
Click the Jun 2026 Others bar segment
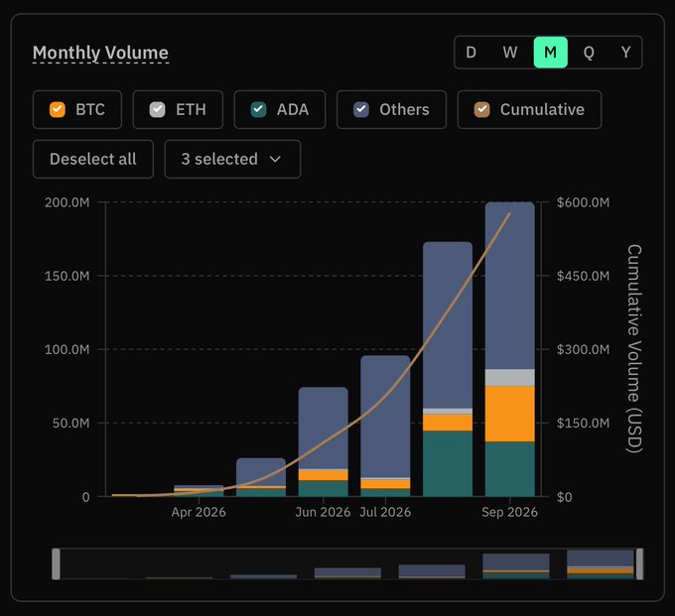(324, 428)
